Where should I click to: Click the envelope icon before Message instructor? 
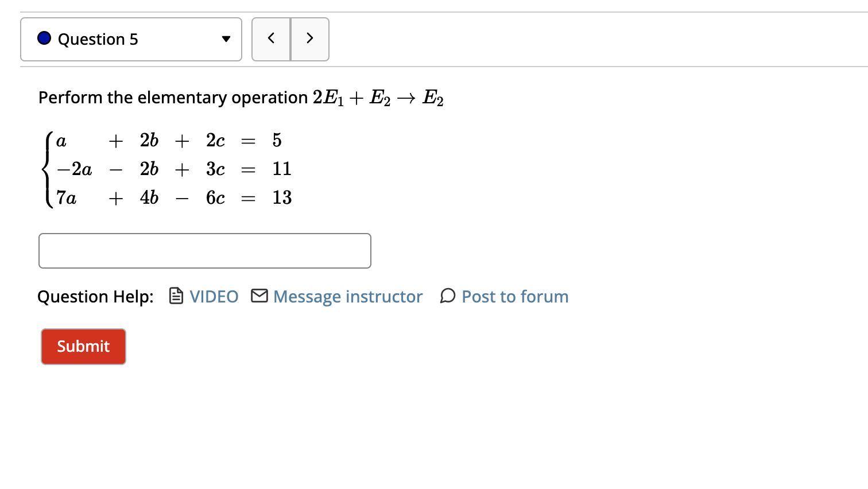(259, 296)
